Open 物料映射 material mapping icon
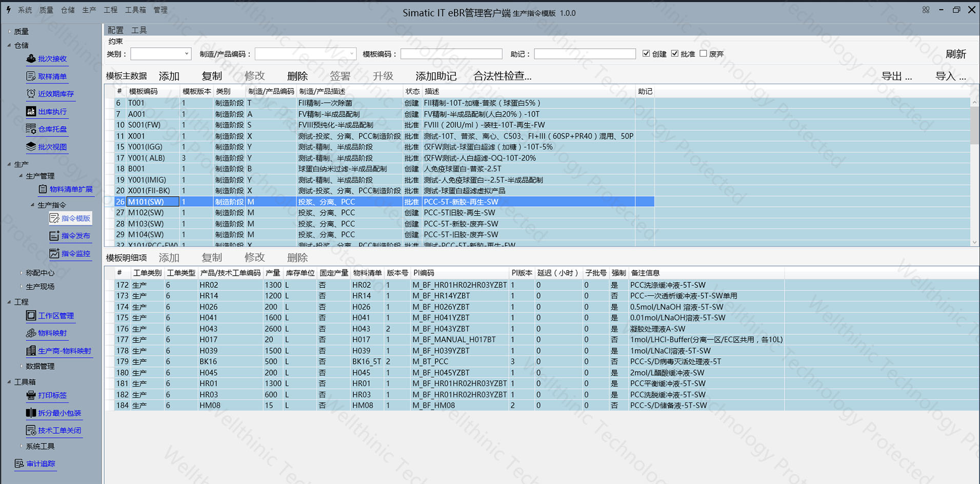Viewport: 980px width, 484px height. pos(31,333)
